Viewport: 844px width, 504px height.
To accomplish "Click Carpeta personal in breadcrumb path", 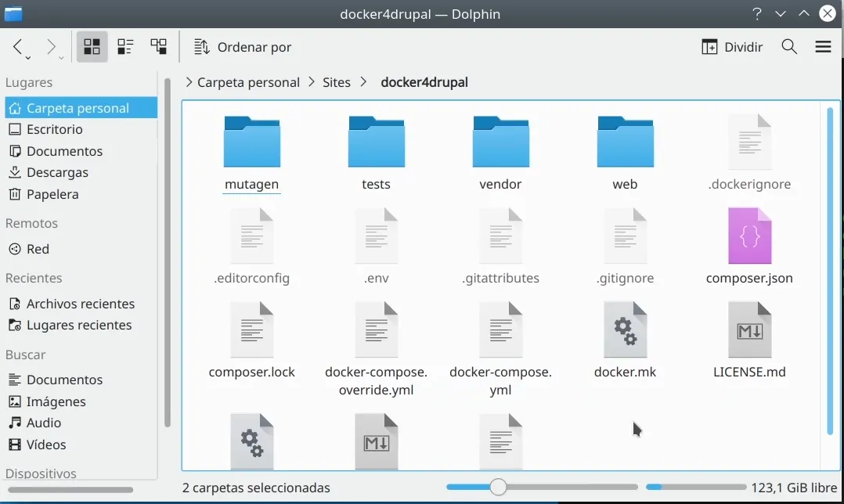I will [x=248, y=82].
